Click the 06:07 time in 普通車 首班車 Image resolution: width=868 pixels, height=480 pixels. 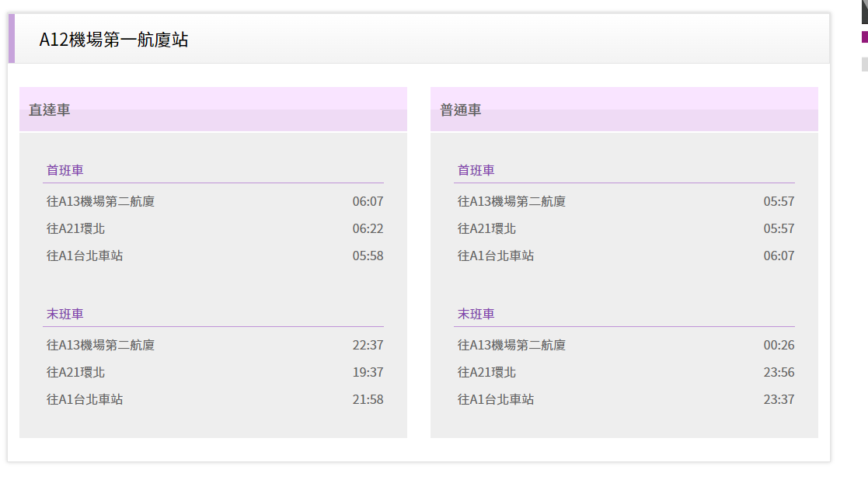(779, 256)
